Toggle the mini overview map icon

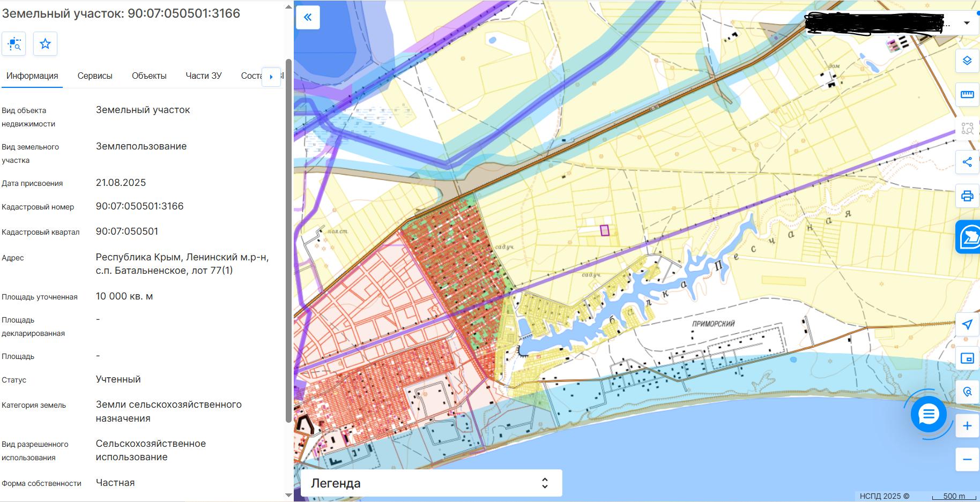coord(967,358)
